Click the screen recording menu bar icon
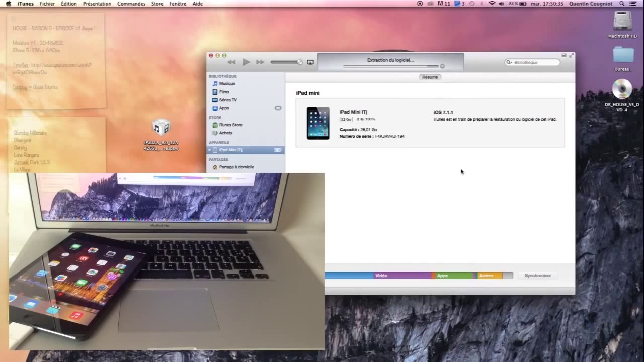This screenshot has width=644, height=362. [x=420, y=4]
